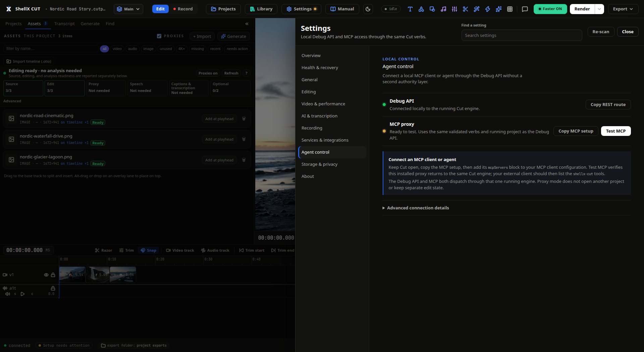Toggle the Proxies checkbox

(159, 36)
